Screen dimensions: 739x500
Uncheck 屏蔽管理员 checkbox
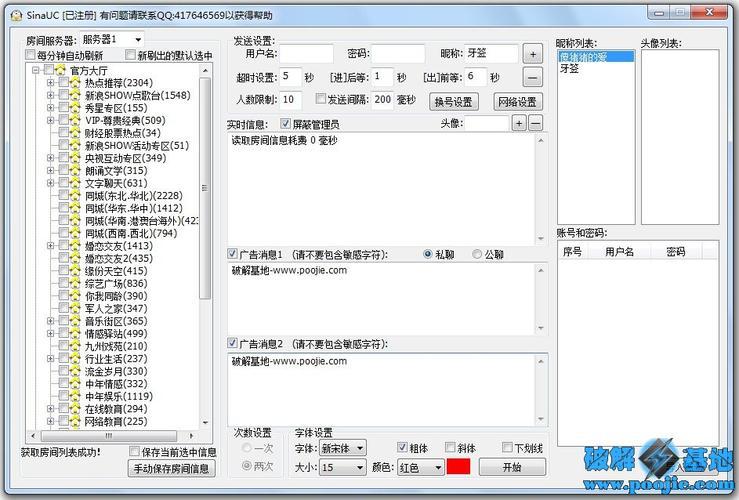click(x=285, y=124)
